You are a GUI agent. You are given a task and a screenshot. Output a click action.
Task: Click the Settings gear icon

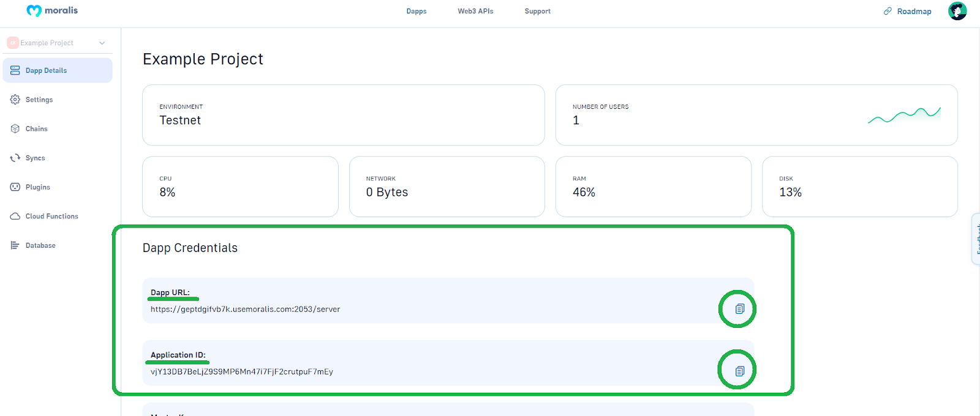pyautogui.click(x=15, y=100)
